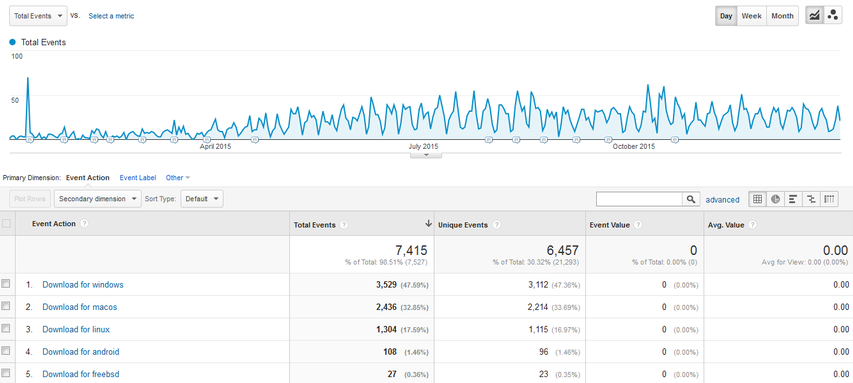Sort by Unique Events column header
This screenshot has height=383, width=853.
pyautogui.click(x=462, y=225)
